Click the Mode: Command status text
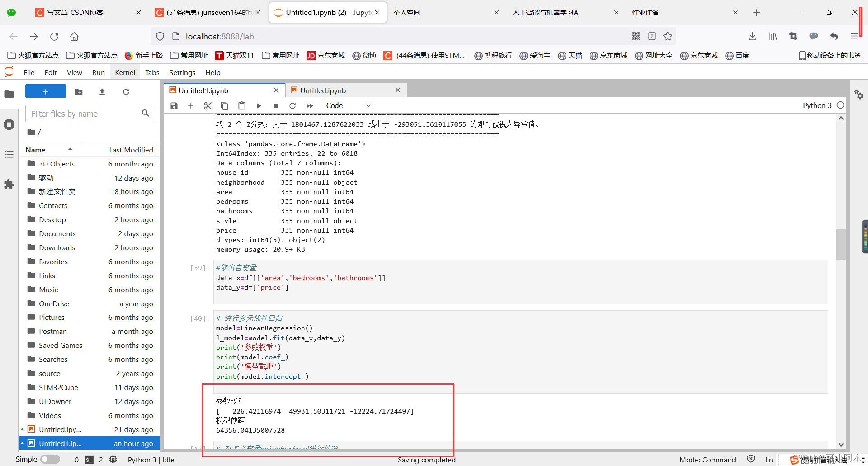 point(708,460)
